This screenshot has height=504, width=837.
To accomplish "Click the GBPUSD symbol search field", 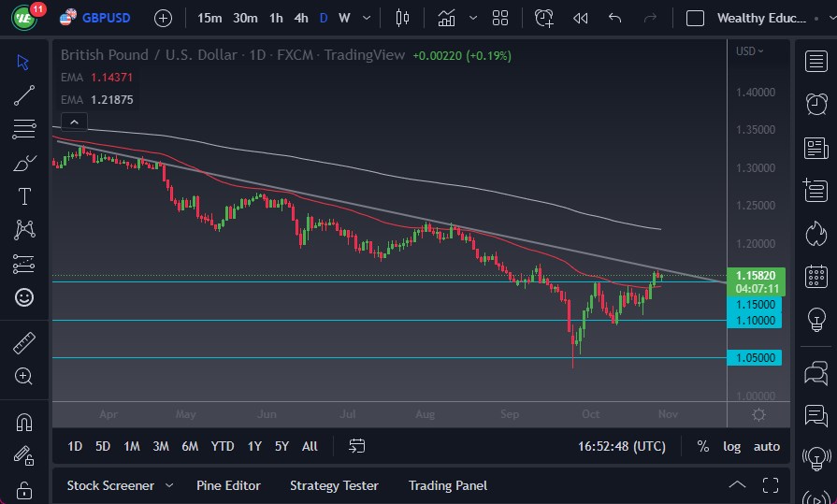I will [x=105, y=18].
